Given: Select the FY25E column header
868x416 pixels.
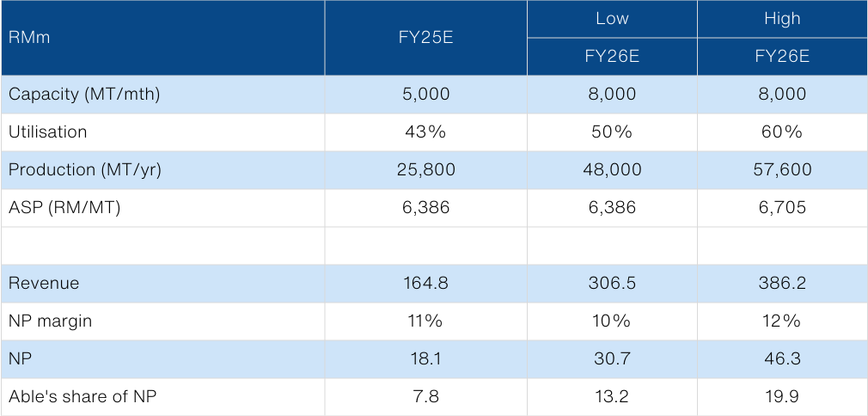Looking at the screenshot, I should coord(425,38).
